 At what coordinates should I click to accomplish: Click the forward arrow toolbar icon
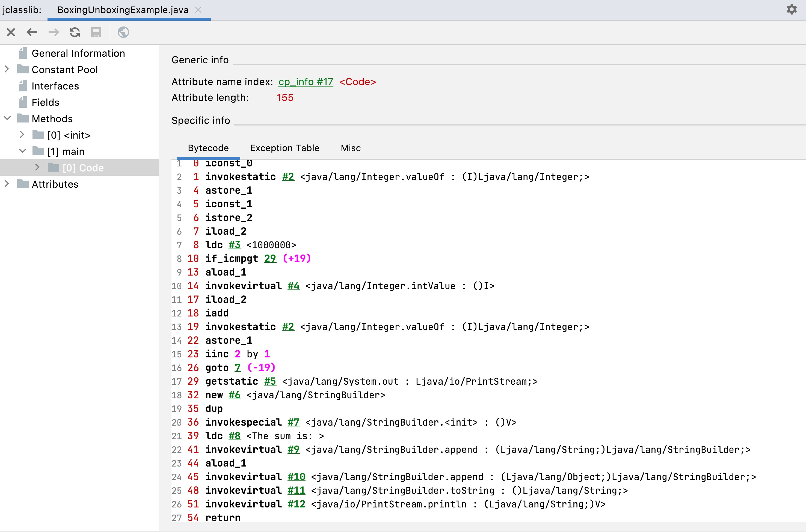tap(54, 32)
